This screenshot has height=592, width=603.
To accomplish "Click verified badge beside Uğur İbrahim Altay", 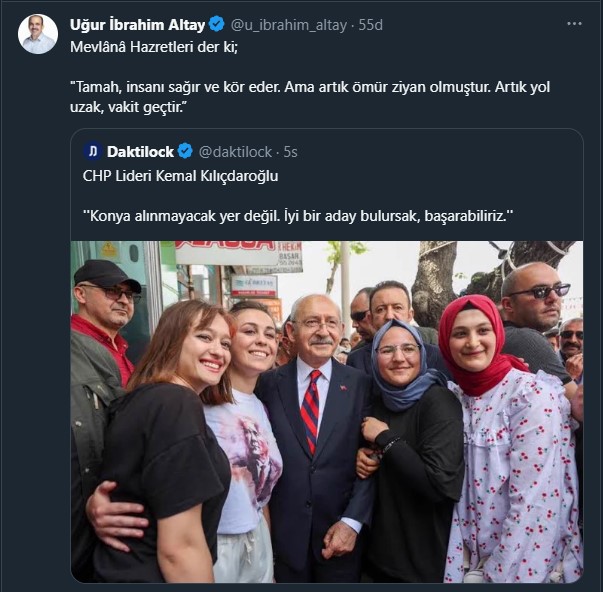I will click(217, 24).
